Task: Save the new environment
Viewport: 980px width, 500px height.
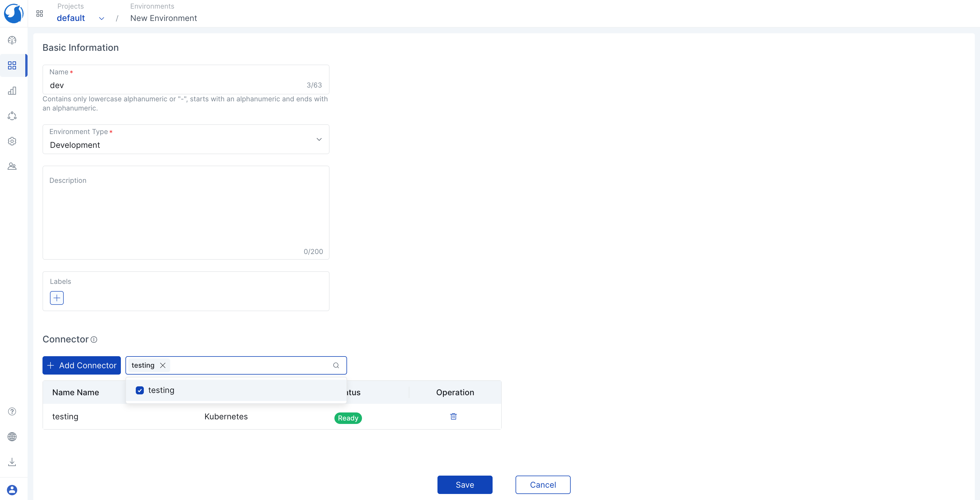Action: [x=464, y=485]
